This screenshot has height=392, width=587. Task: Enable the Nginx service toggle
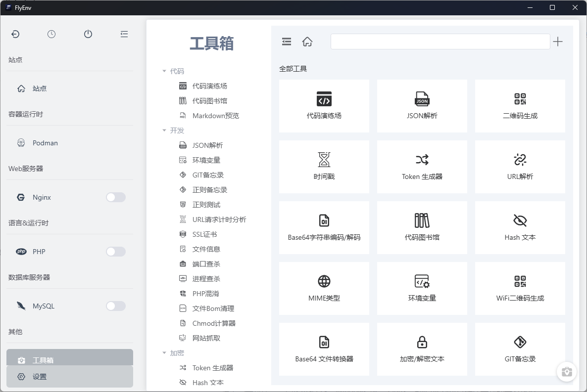tap(115, 197)
